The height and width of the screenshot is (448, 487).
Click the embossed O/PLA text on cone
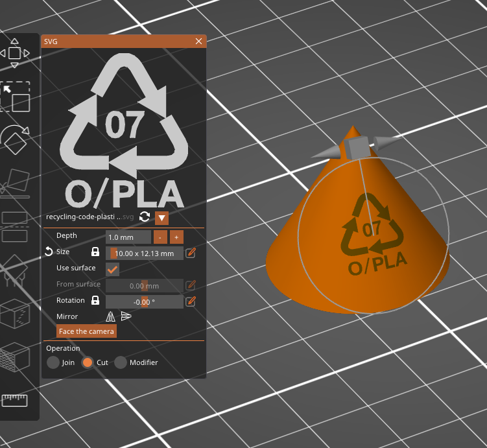click(377, 263)
